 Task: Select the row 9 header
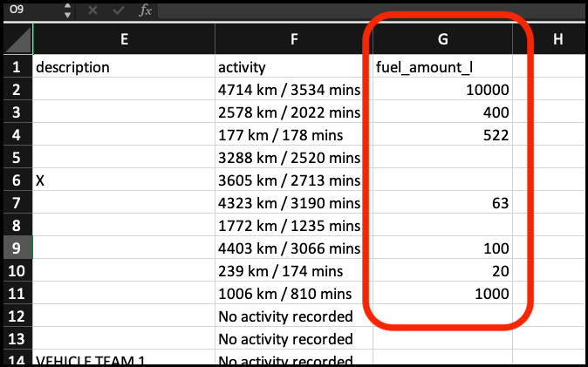tap(17, 248)
